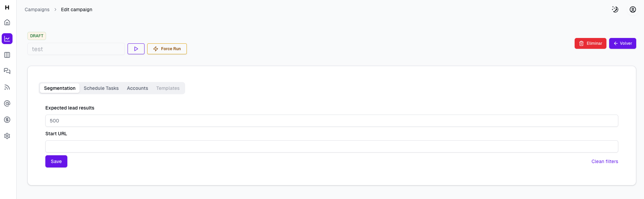Navigate to Campaigns breadcrumb link

pos(37,9)
